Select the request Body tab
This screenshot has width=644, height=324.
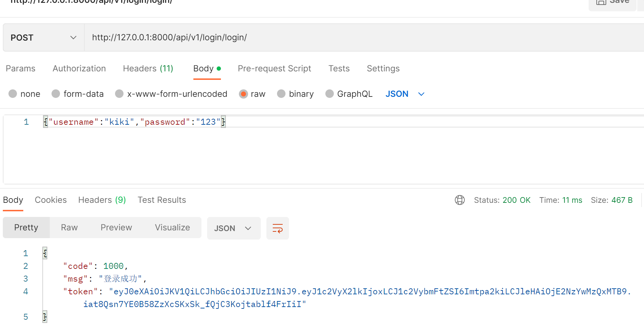click(207, 69)
